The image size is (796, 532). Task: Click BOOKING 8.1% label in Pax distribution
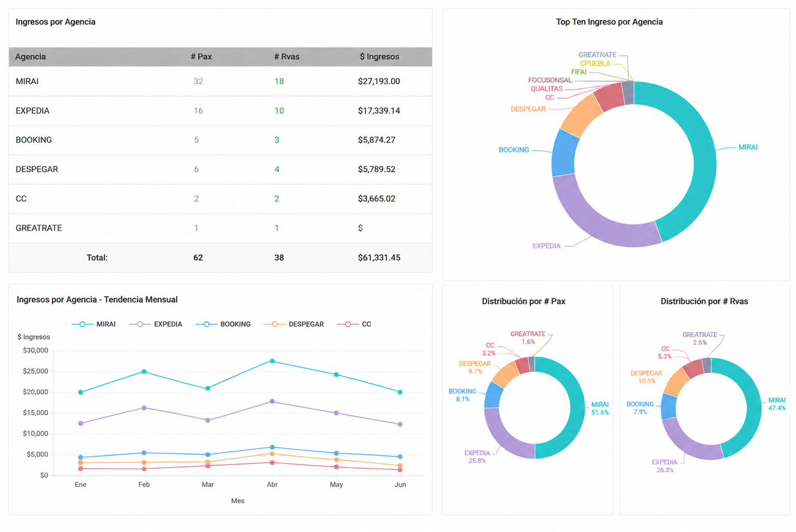click(462, 395)
